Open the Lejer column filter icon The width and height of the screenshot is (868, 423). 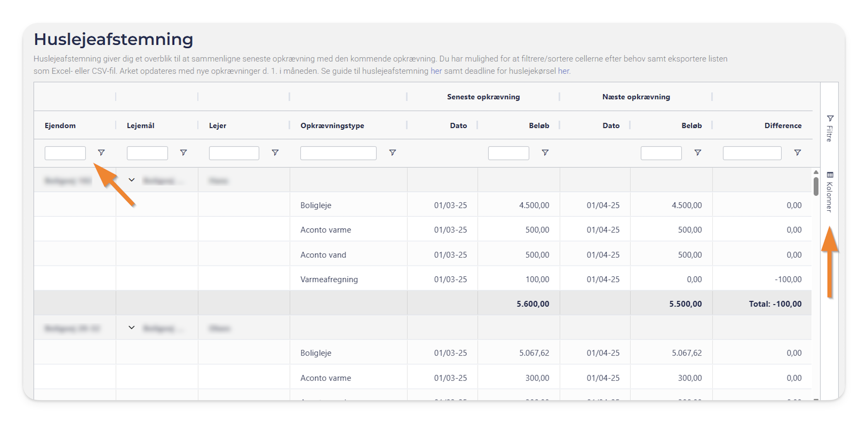point(275,153)
